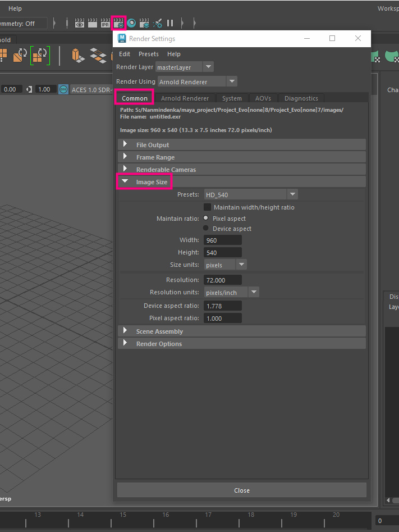Select the Device aspect radio button
Screen dimensions: 399x532
click(206, 228)
